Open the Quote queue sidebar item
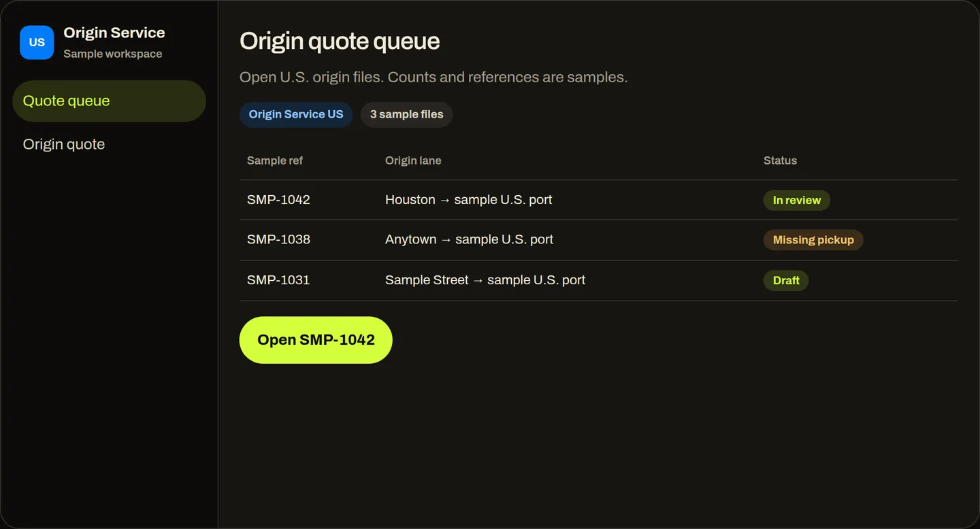This screenshot has height=529, width=980. [x=109, y=101]
